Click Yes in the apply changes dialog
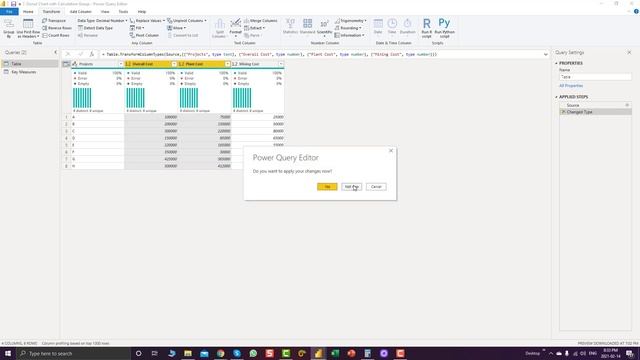 tap(327, 187)
